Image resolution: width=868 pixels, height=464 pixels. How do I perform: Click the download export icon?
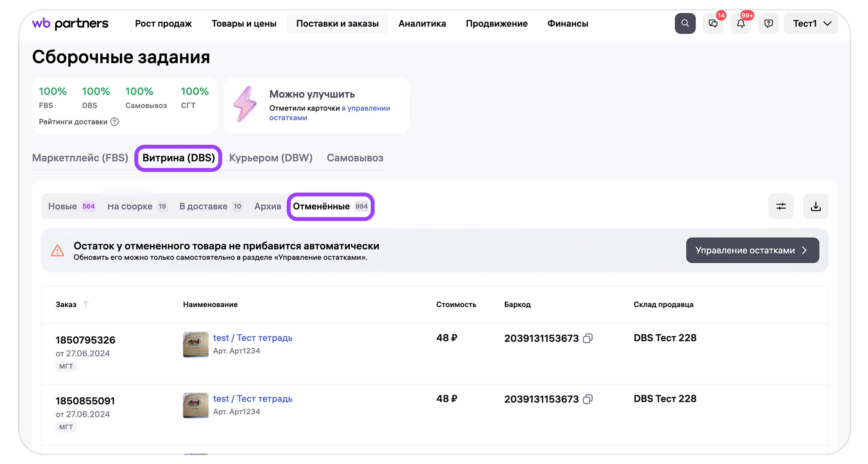coord(815,206)
